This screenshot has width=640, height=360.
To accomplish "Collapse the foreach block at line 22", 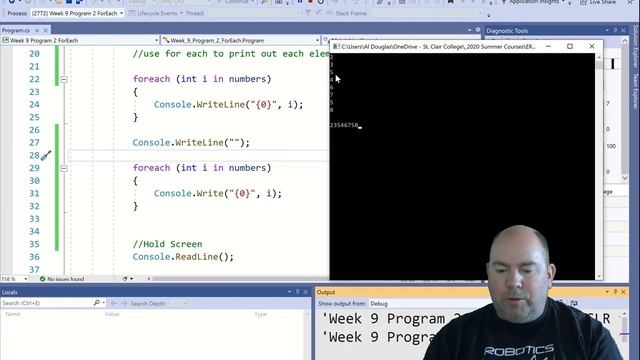I will click(64, 79).
